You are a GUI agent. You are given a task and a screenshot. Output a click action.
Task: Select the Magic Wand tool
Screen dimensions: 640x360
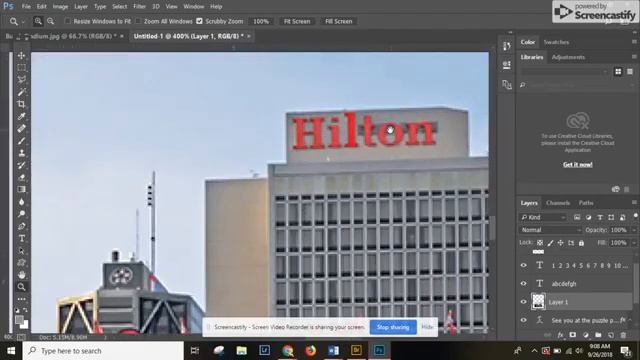coord(22,92)
